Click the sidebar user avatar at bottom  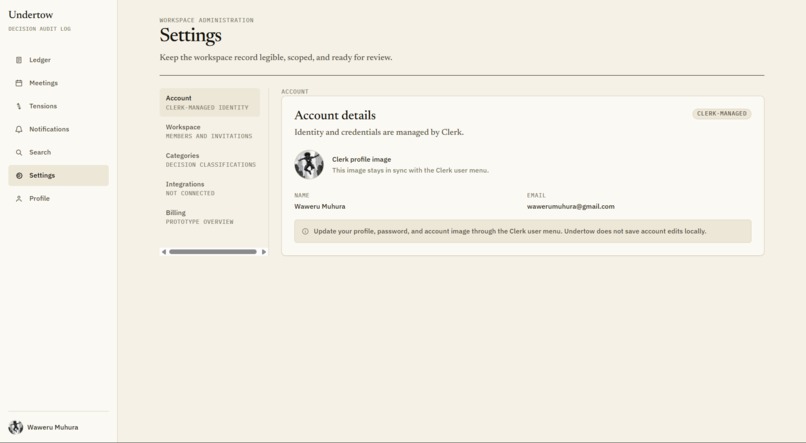[x=15, y=427]
